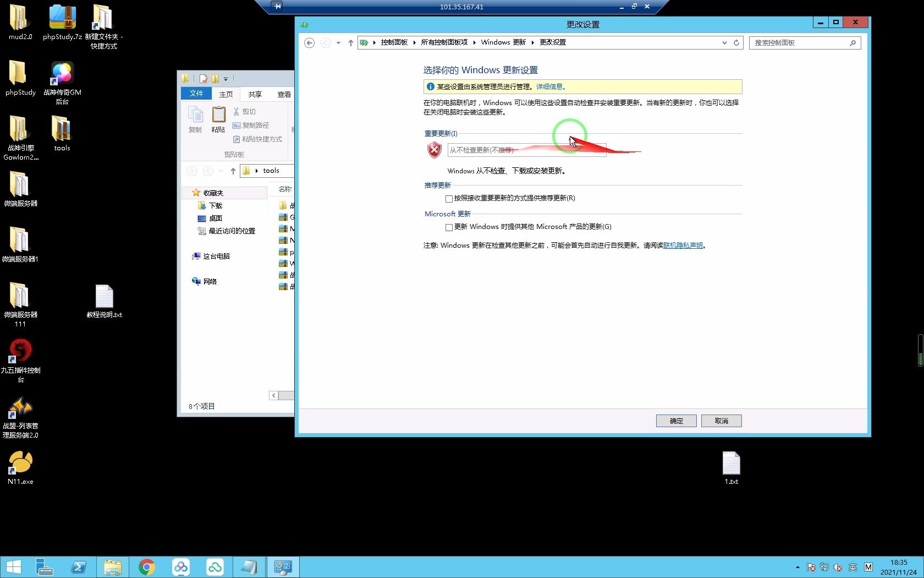Open the 文件 tab in Explorer

coord(196,94)
